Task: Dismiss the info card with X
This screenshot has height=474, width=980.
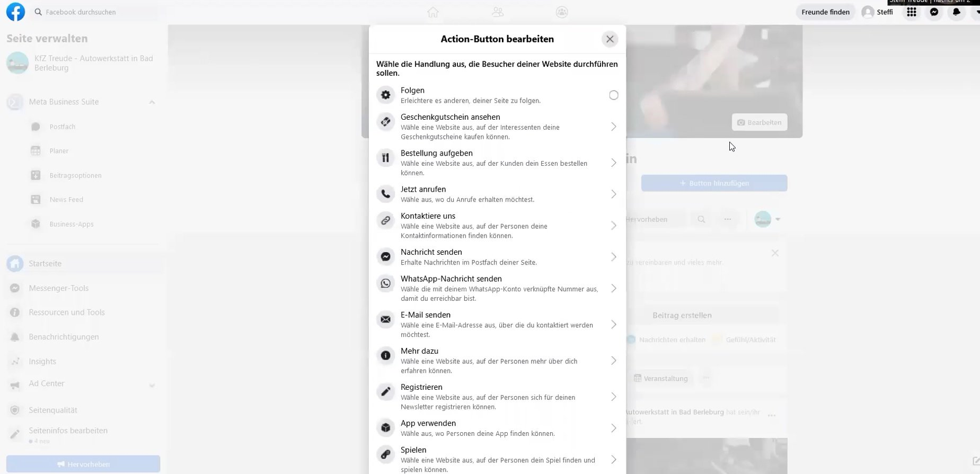Action: pos(775,253)
